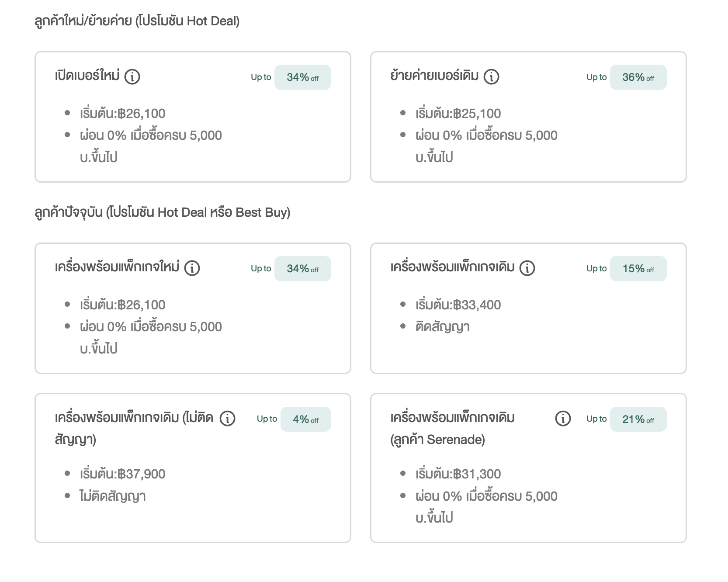Click info icon in the ติดสัญญา card

tap(527, 268)
